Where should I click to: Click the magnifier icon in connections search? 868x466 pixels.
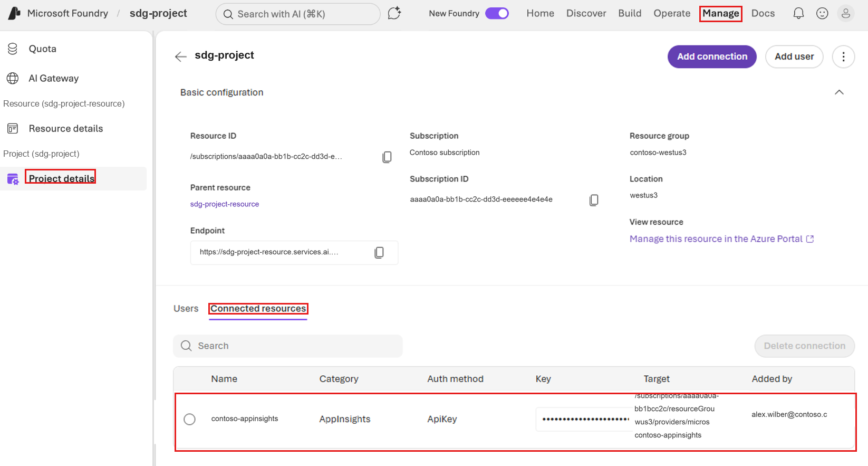click(x=186, y=346)
